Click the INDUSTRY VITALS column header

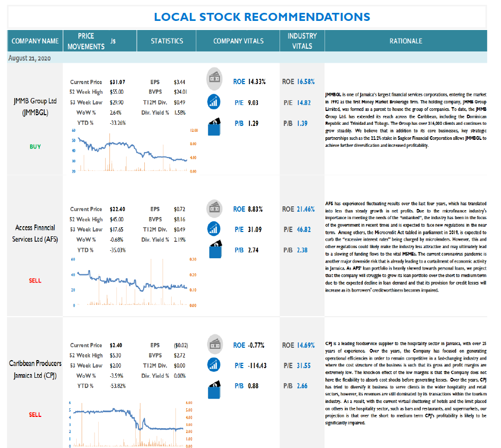click(x=302, y=41)
